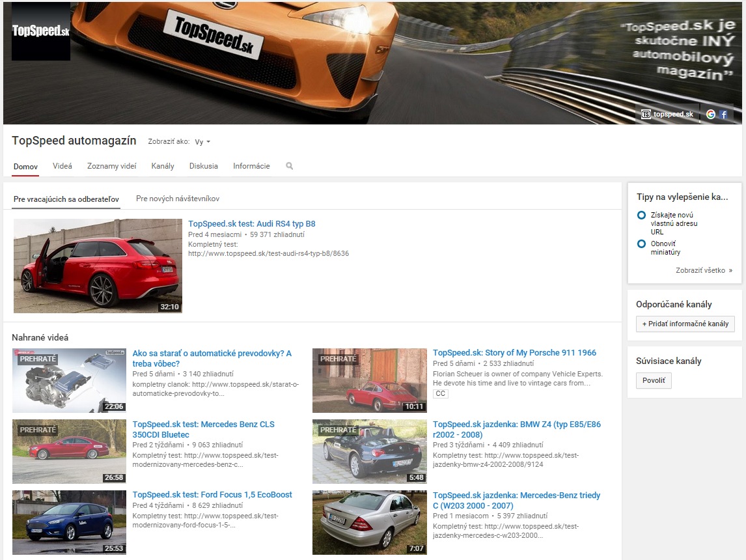Click the 'Tipy na vylepšenie ka...' heading
Image resolution: width=746 pixels, height=560 pixels.
pyautogui.click(x=682, y=197)
